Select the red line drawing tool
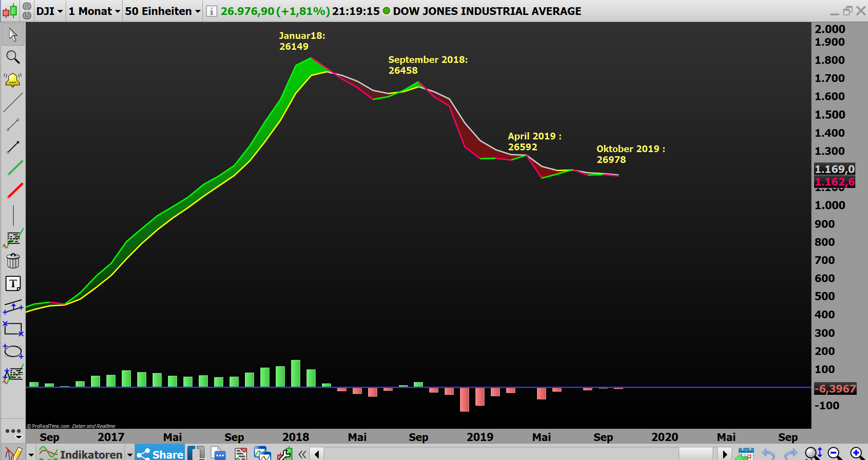The image size is (868, 460). [15, 191]
